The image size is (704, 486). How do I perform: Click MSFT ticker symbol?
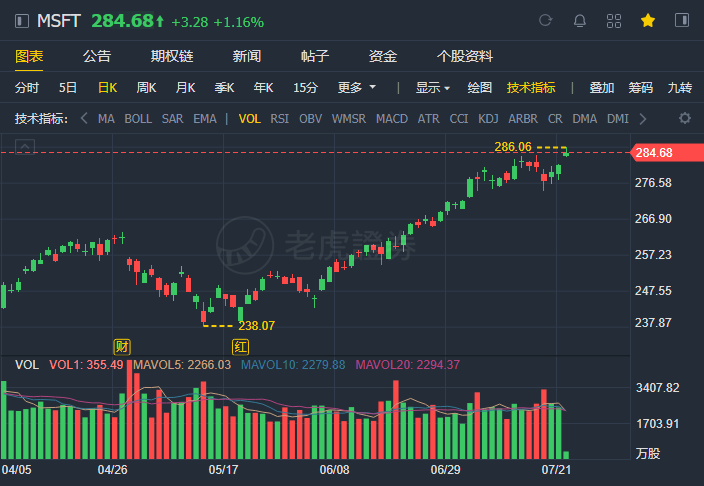(58, 21)
